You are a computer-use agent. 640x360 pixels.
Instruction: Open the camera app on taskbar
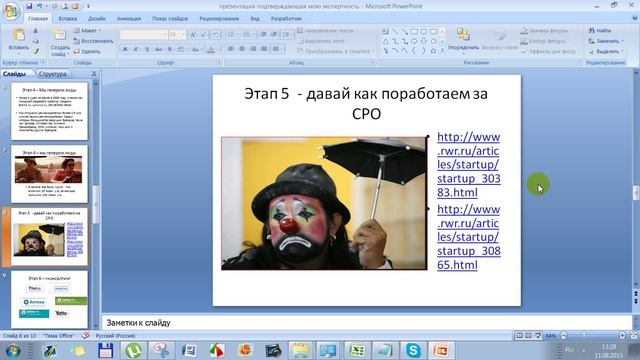click(x=273, y=350)
